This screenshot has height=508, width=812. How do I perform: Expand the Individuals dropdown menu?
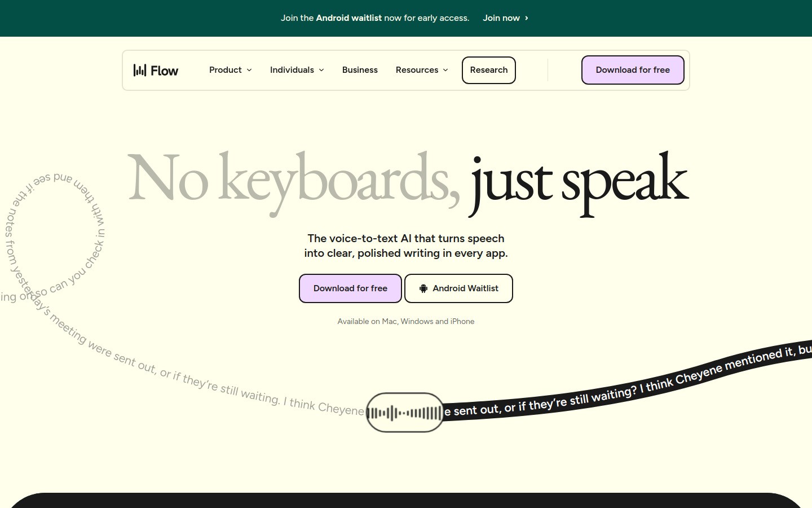point(297,70)
